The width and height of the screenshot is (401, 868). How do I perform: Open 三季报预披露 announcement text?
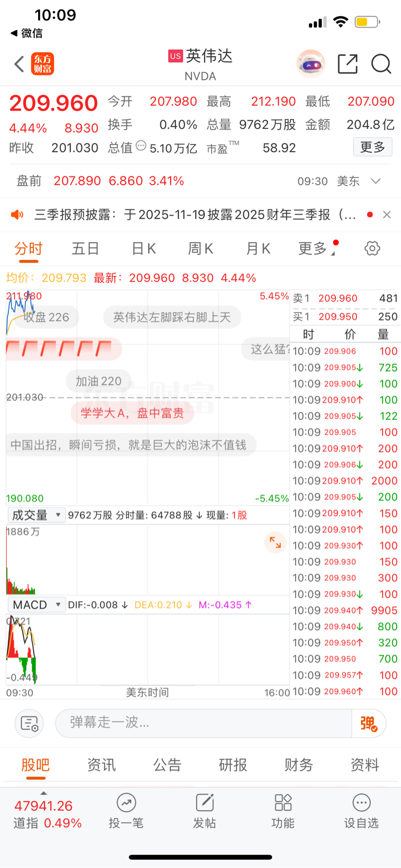pos(195,215)
